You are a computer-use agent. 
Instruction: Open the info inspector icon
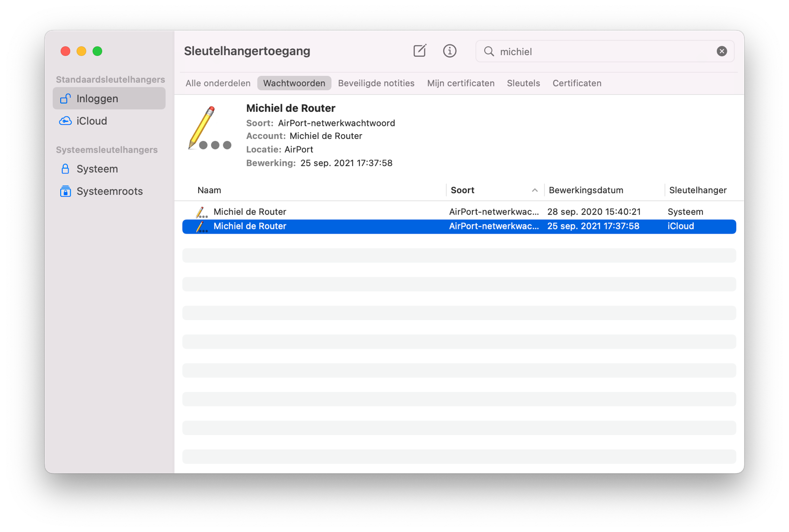(449, 51)
